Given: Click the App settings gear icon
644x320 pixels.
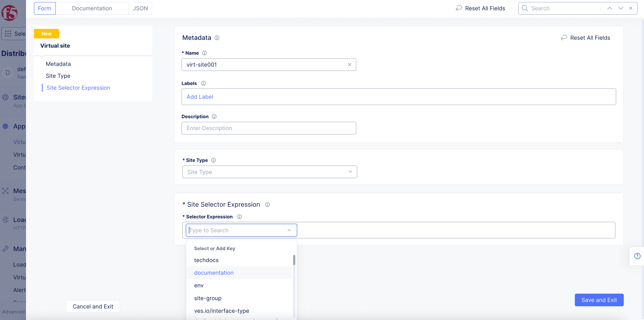Looking at the screenshot, I should pyautogui.click(x=6, y=126).
